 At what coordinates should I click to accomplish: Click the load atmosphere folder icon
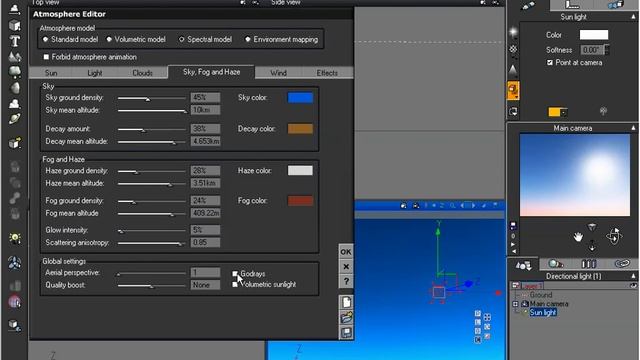[x=346, y=317]
